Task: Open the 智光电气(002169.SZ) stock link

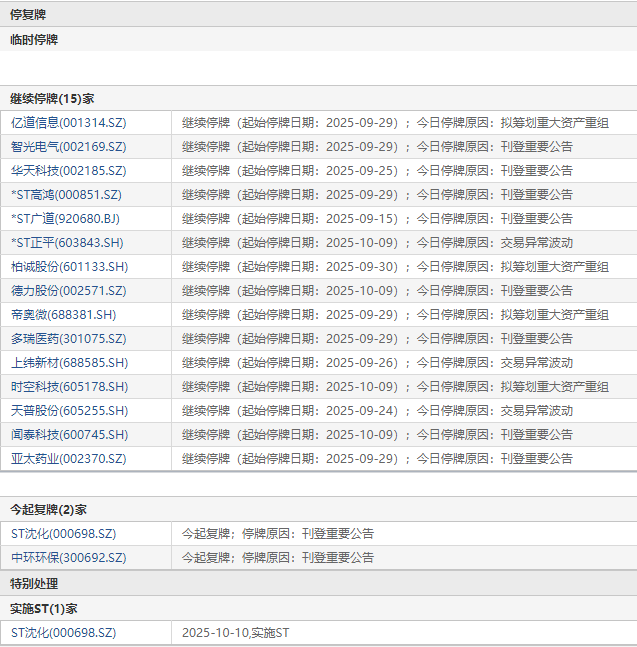Action: [x=68, y=147]
